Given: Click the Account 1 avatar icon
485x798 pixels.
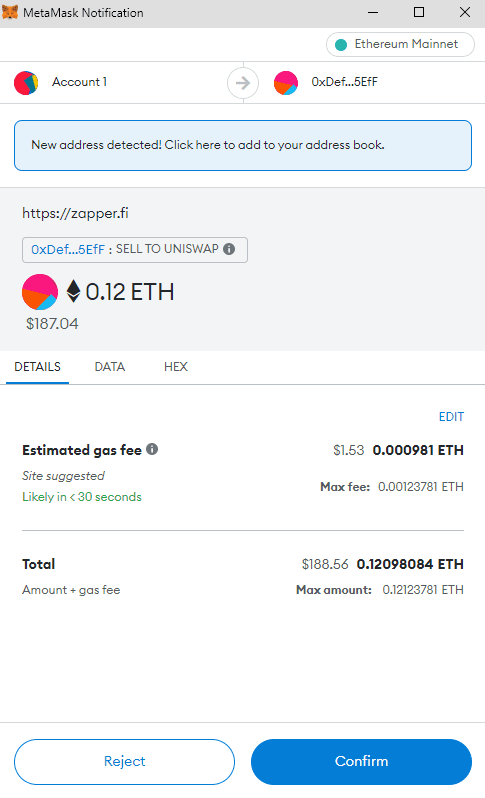Looking at the screenshot, I should (x=26, y=82).
